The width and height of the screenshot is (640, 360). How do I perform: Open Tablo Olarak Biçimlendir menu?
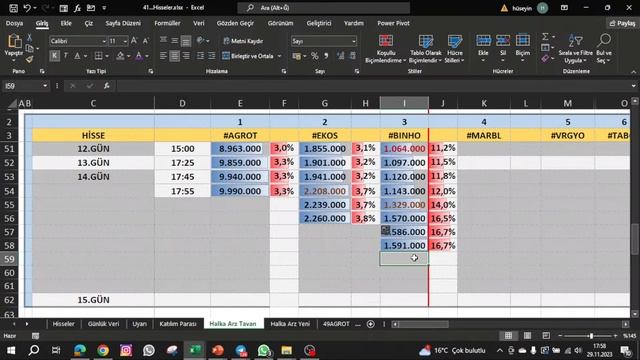point(425,49)
